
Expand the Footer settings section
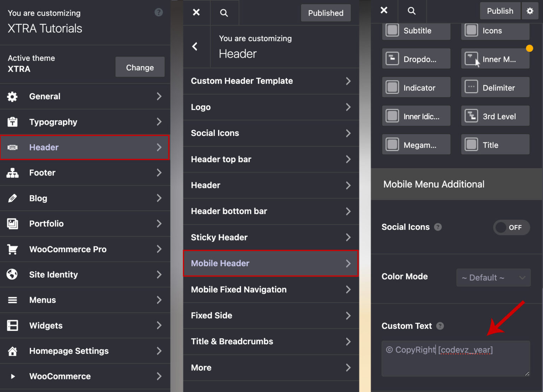click(85, 173)
